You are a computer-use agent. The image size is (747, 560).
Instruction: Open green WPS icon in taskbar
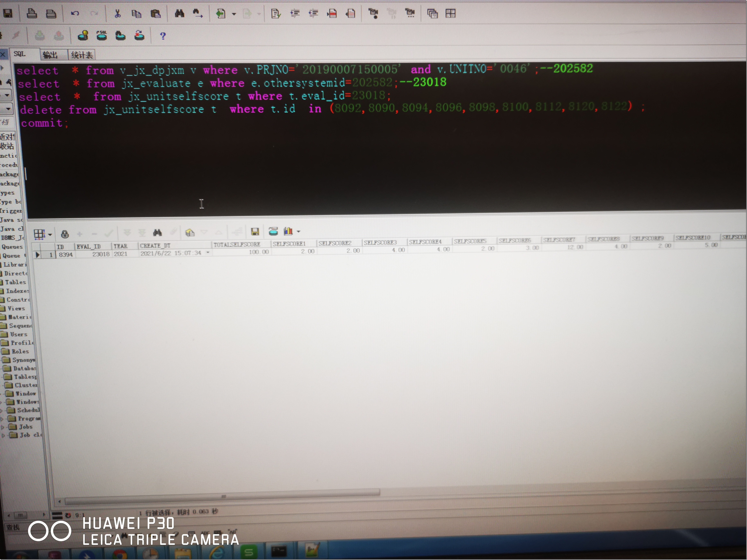click(x=249, y=552)
